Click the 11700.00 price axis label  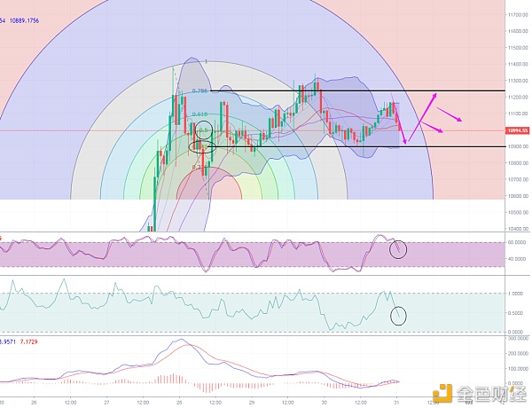tap(518, 14)
